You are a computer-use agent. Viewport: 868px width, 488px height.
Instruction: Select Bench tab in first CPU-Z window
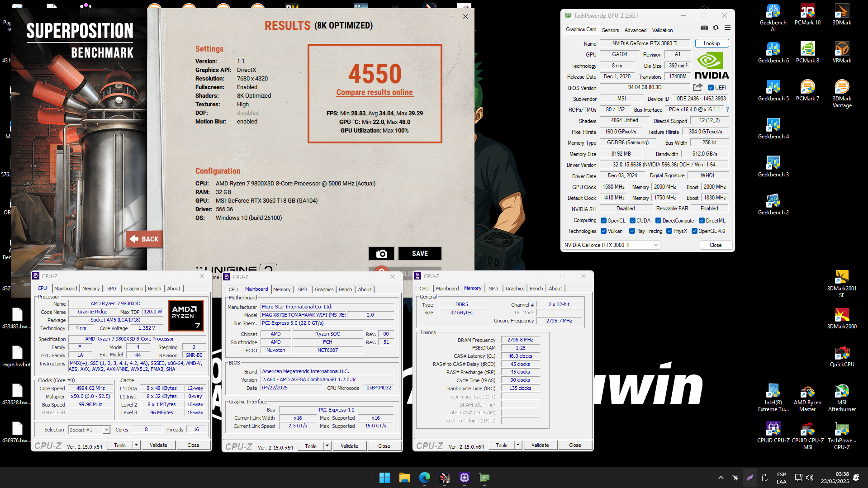[154, 289]
